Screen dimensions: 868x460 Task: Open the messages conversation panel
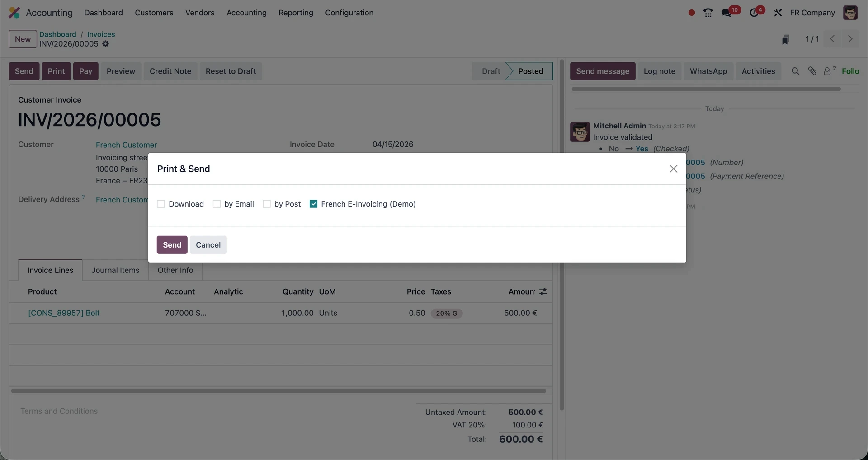(x=726, y=13)
